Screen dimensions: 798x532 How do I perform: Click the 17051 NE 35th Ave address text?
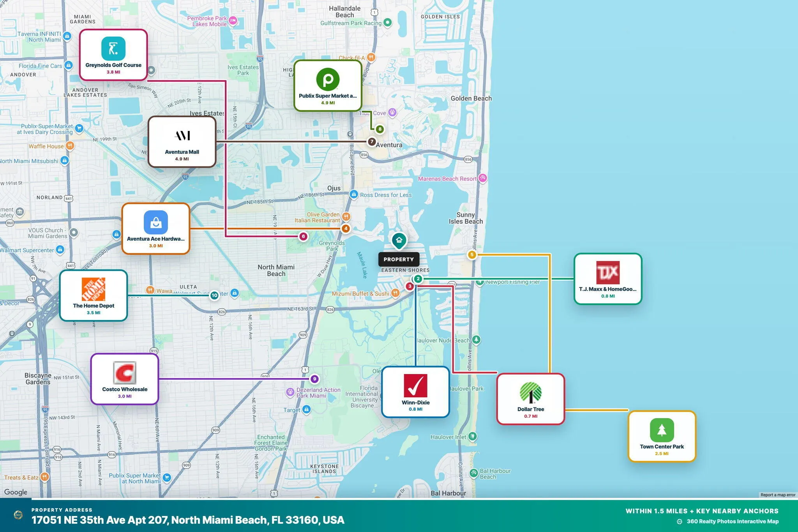(188, 520)
